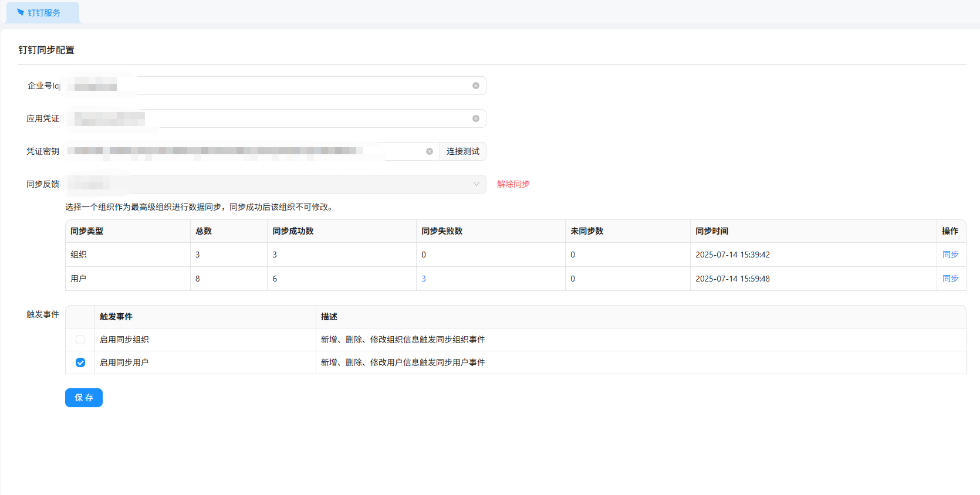Open the failed count 3 in 用户 row
This screenshot has width=980, height=495.
(x=424, y=279)
